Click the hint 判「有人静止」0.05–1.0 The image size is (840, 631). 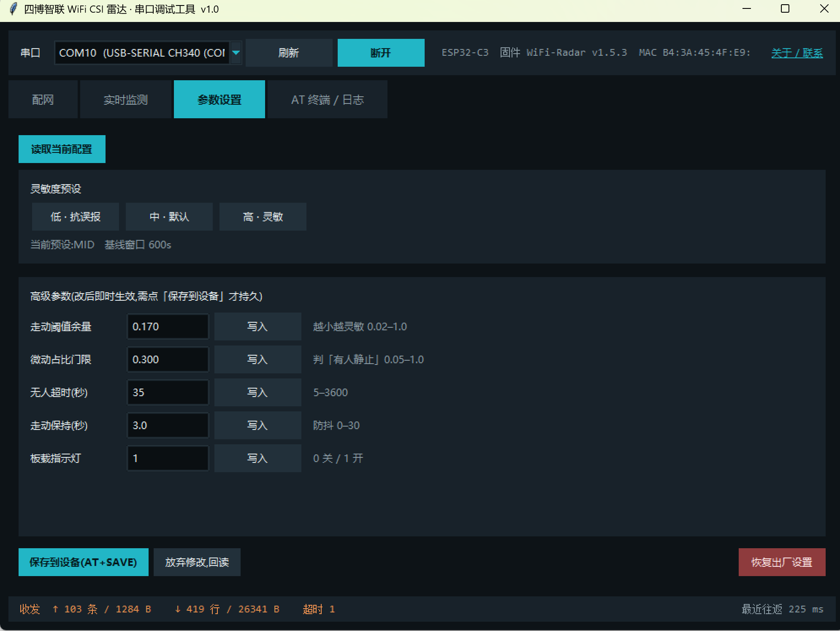(x=368, y=359)
